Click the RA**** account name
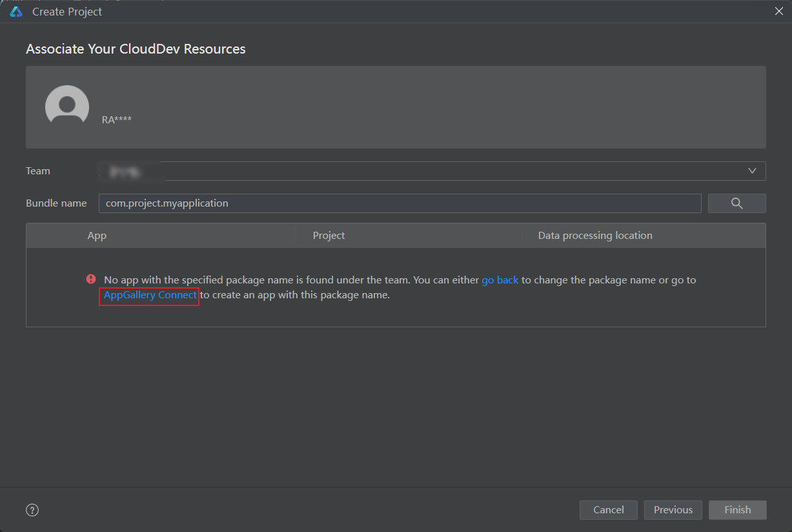The image size is (792, 532). coord(117,119)
